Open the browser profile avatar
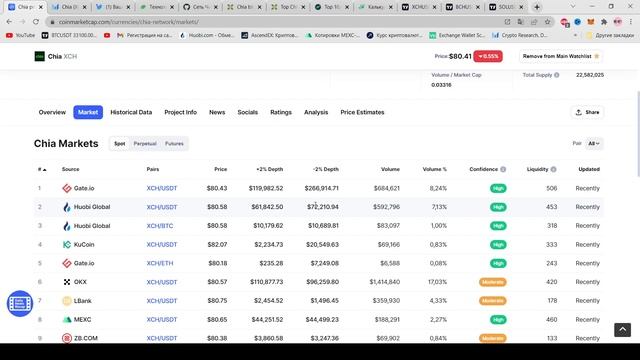The width and height of the screenshot is (640, 360). click(618, 22)
